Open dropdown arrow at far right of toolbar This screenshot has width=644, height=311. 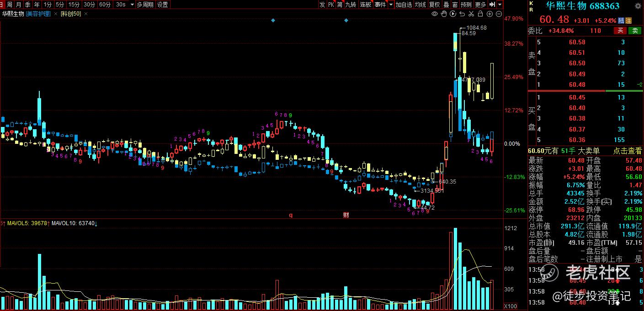[x=500, y=5]
